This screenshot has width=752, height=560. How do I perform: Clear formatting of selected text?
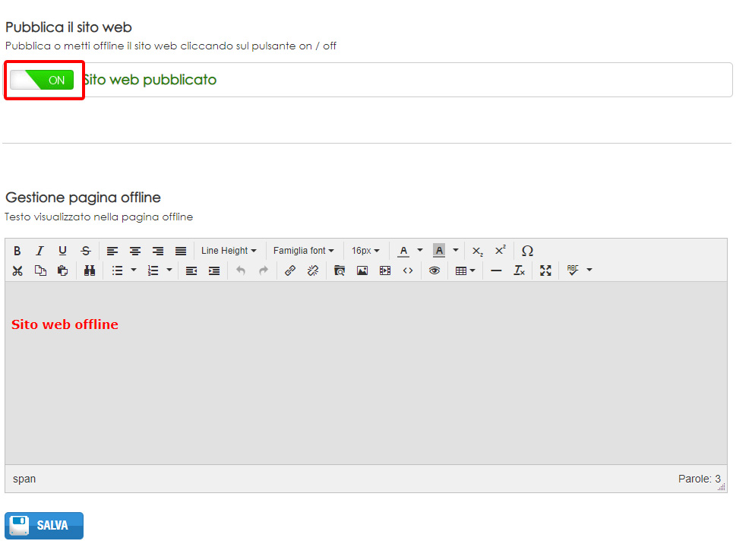click(x=520, y=271)
